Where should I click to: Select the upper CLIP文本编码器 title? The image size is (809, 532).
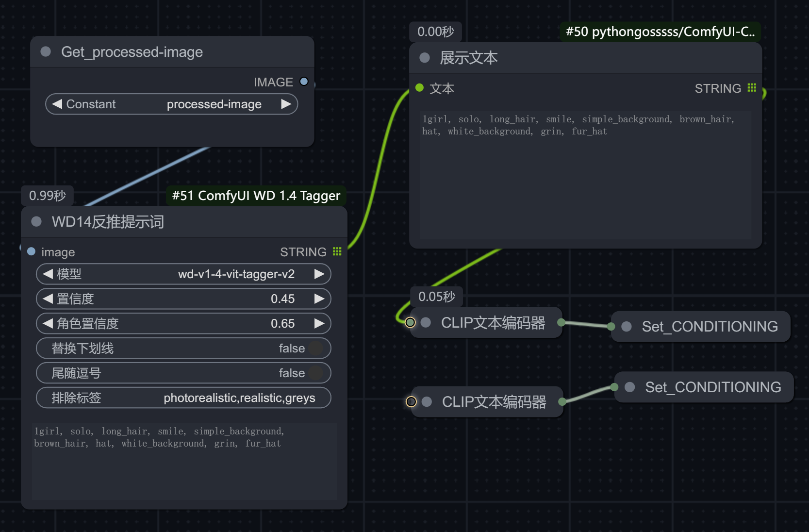pos(493,322)
